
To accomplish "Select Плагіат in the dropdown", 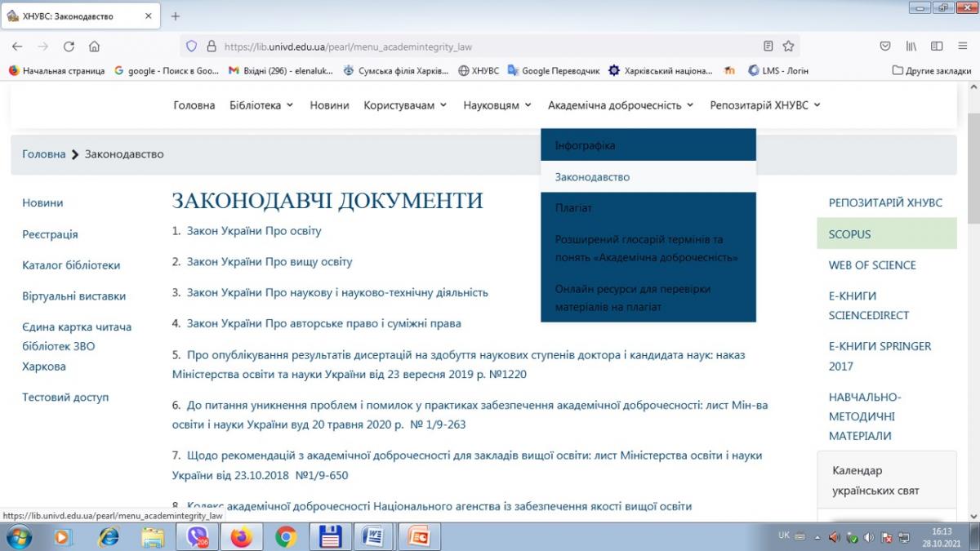I will point(648,207).
